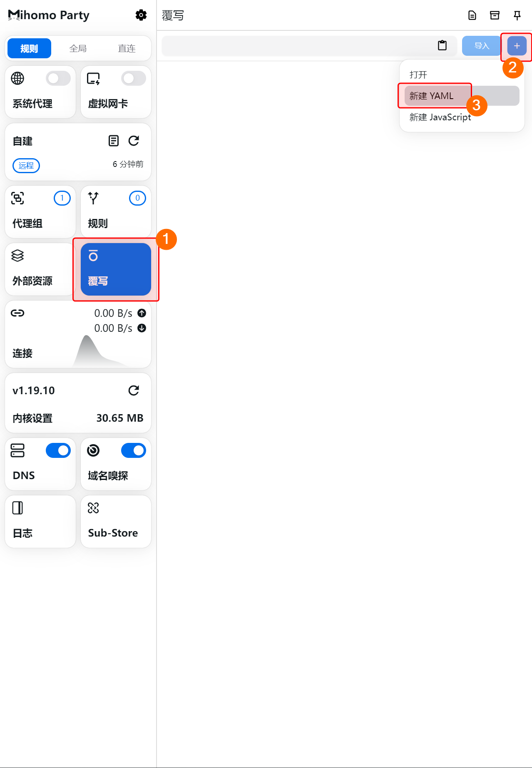Select 打开 in the dropdown menu
Viewport: 532px width, 768px height.
[418, 75]
